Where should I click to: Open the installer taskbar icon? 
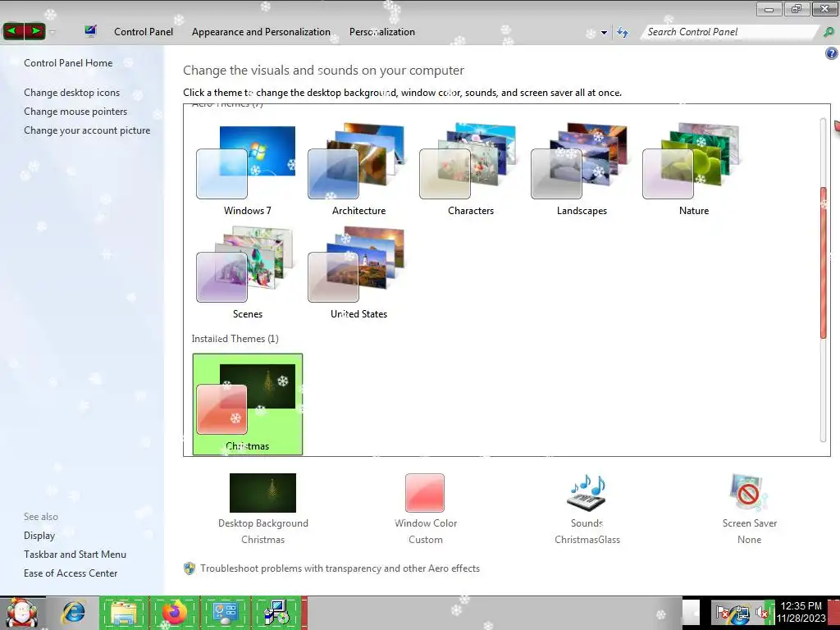276,613
